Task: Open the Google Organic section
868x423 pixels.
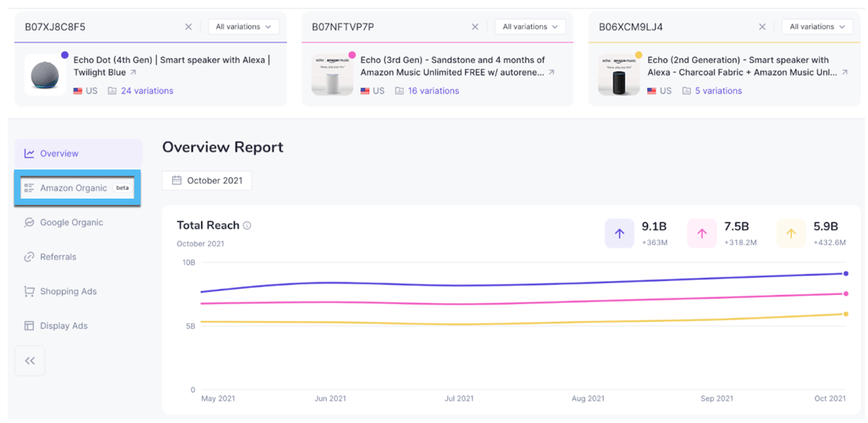Action: pyautogui.click(x=71, y=223)
